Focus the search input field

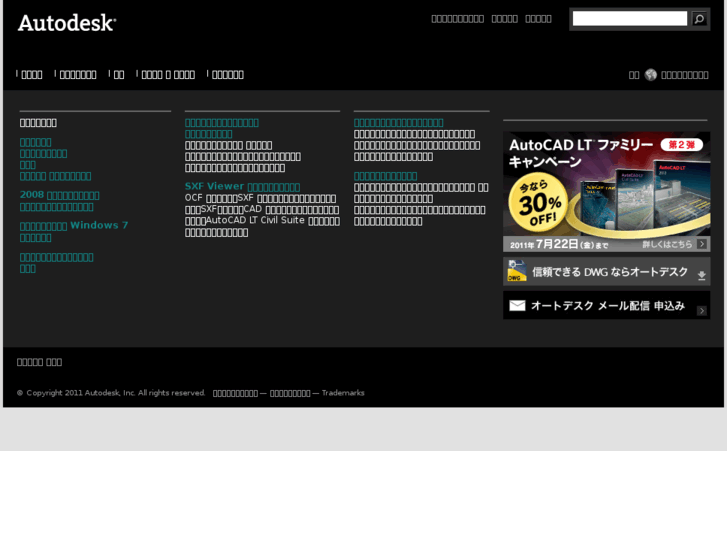630,19
